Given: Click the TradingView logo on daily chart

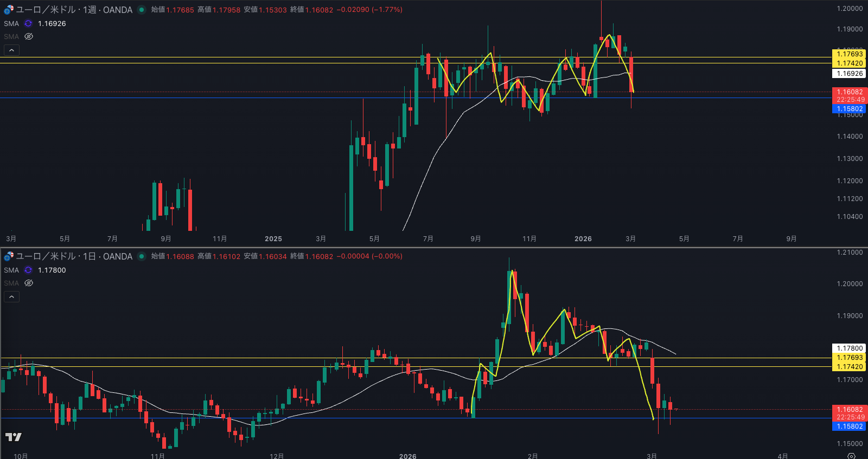Looking at the screenshot, I should click(14, 437).
